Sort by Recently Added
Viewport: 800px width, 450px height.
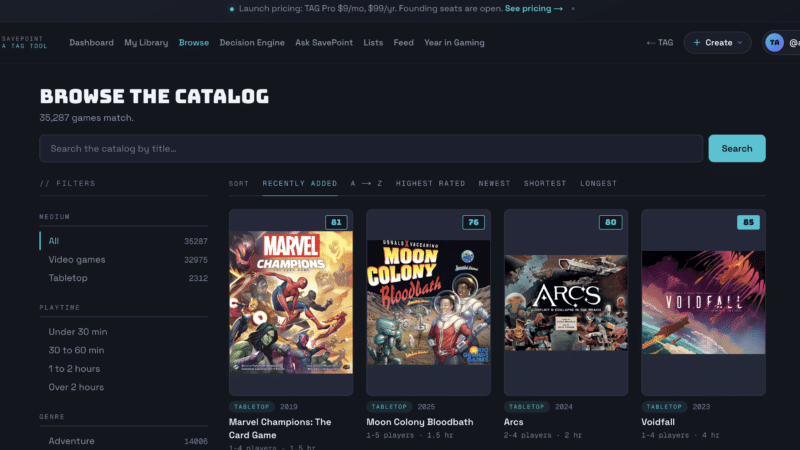tap(299, 183)
